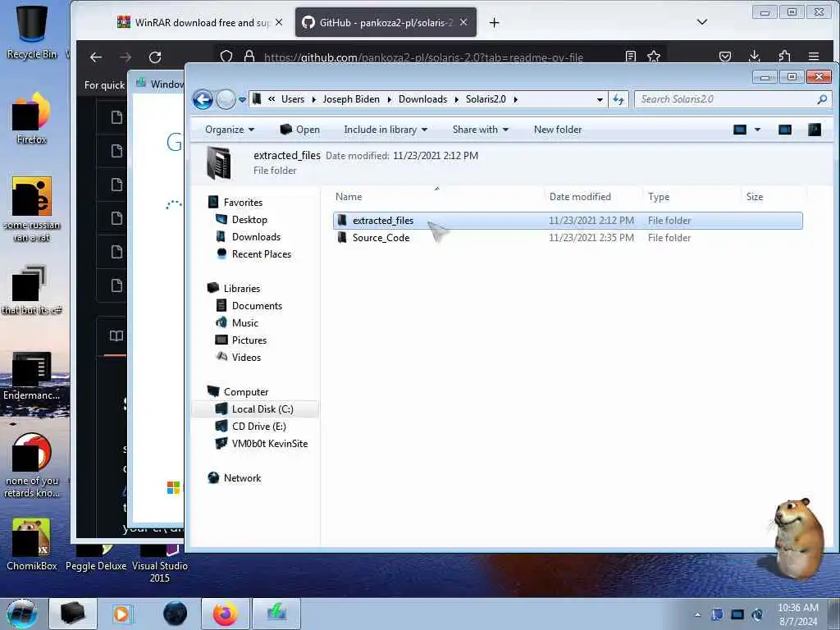The image size is (840, 630).
Task: Click the New folder button
Action: (x=558, y=130)
